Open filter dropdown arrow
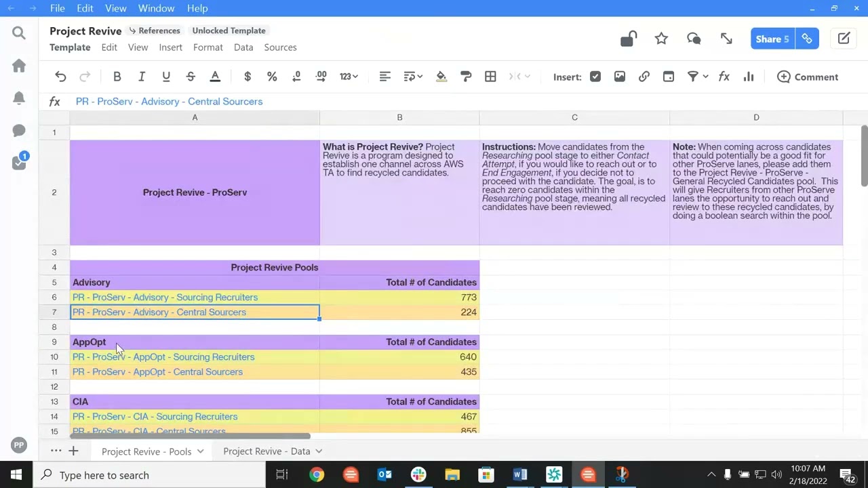This screenshot has width=868, height=488. (705, 77)
